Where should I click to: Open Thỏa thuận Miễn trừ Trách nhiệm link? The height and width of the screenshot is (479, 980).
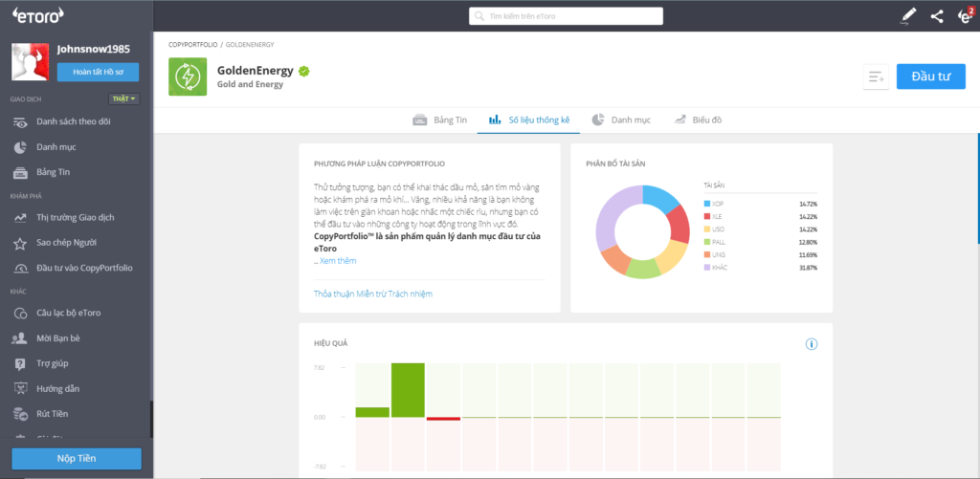click(x=373, y=294)
